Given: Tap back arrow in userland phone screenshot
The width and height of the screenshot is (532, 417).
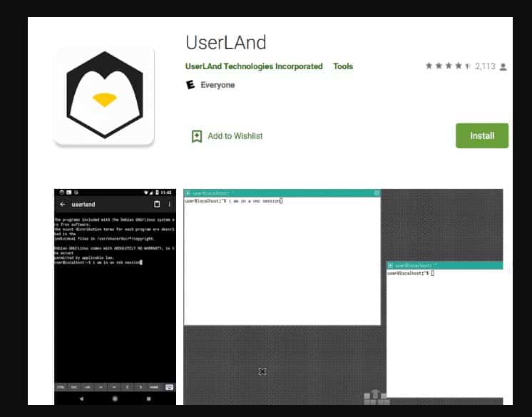Looking at the screenshot, I should (63, 204).
